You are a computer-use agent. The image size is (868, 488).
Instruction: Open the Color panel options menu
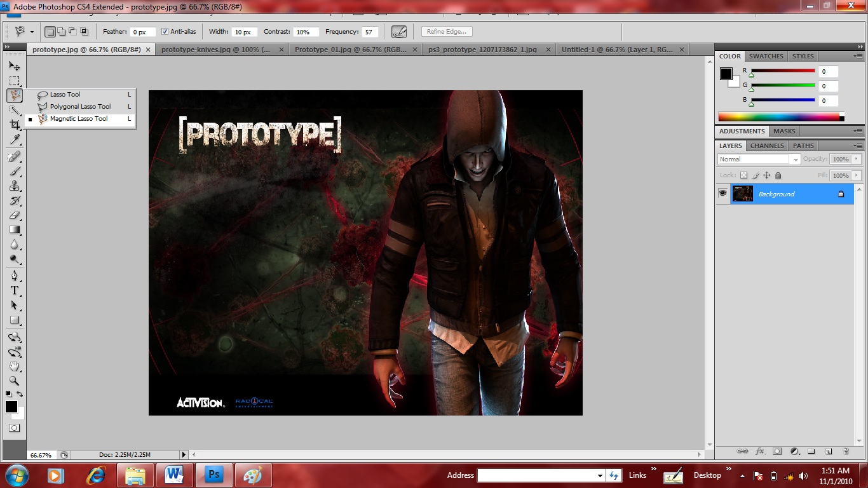(x=857, y=56)
